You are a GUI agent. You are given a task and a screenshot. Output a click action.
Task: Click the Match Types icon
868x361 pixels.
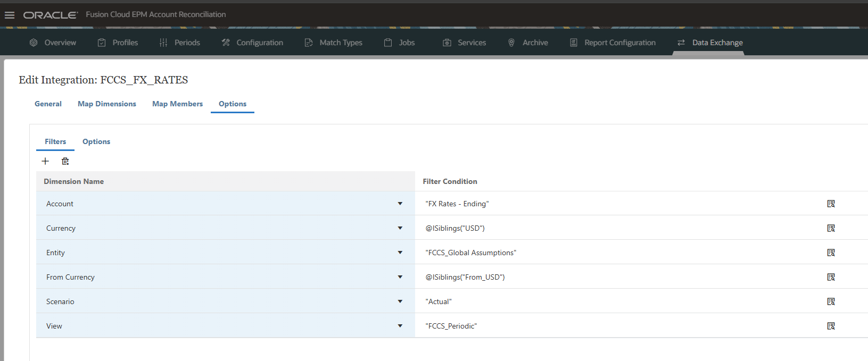tap(309, 43)
